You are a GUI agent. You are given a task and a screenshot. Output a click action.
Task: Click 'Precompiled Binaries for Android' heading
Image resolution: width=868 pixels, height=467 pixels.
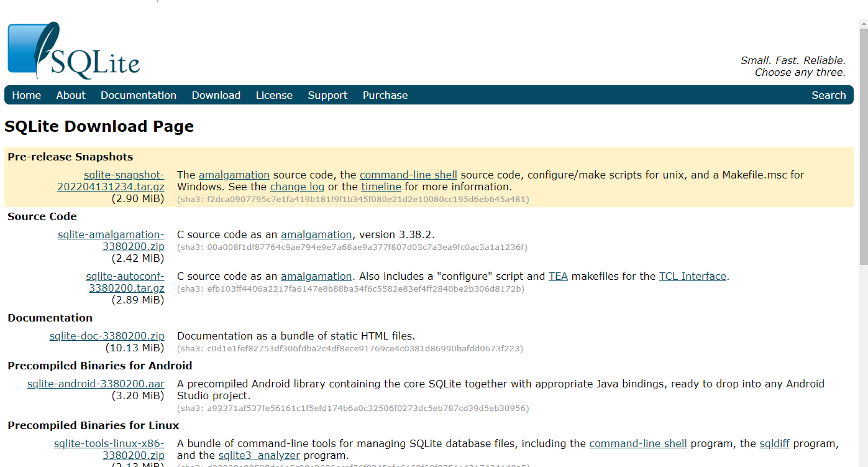(100, 366)
